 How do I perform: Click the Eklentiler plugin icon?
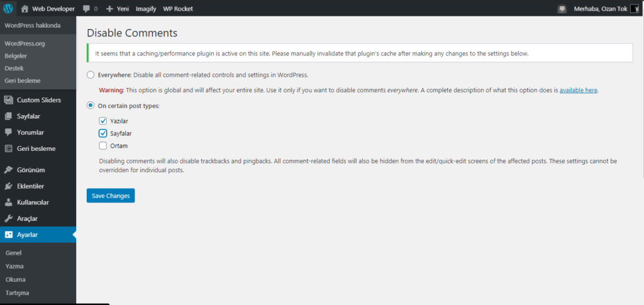9,186
